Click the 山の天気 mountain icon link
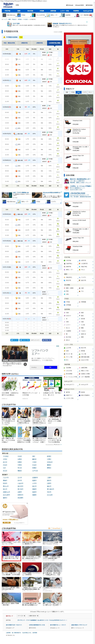Viewport: 95px width, 644px height. [65, 348]
